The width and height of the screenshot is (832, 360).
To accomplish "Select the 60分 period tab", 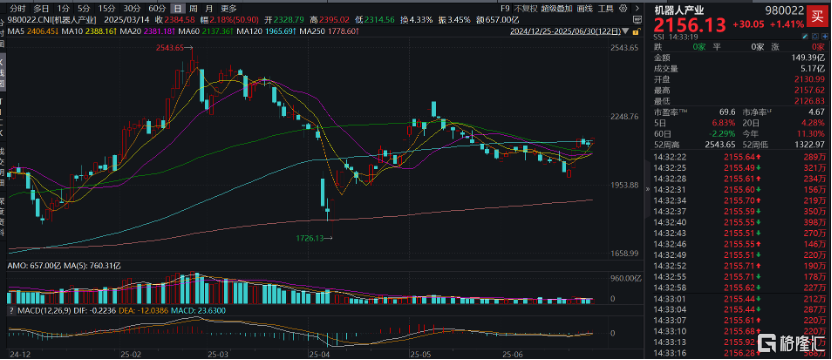I will click(x=157, y=8).
